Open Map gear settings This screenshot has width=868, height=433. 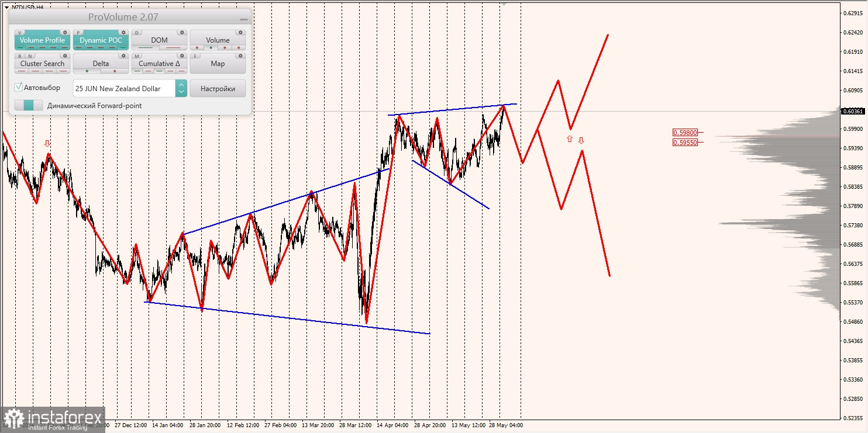[240, 56]
